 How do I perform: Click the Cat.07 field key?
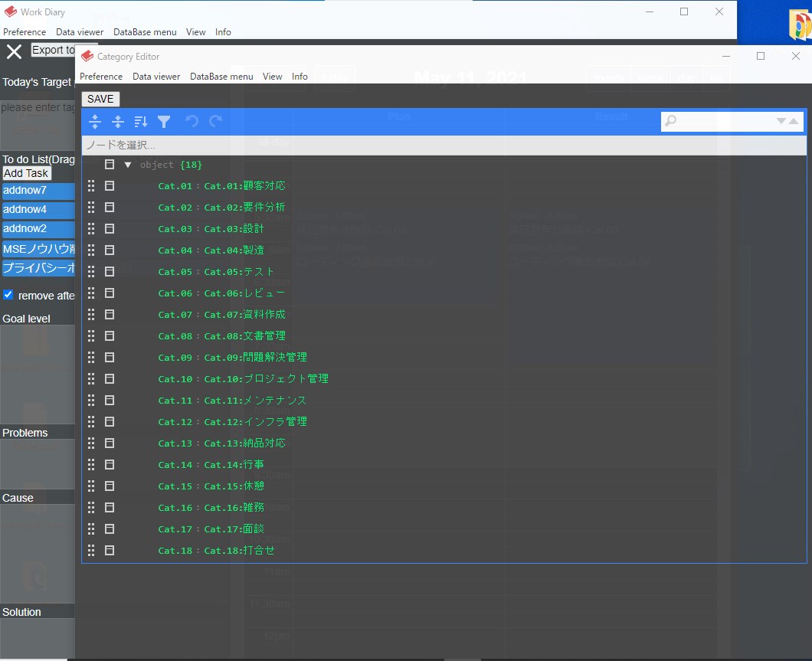point(175,315)
